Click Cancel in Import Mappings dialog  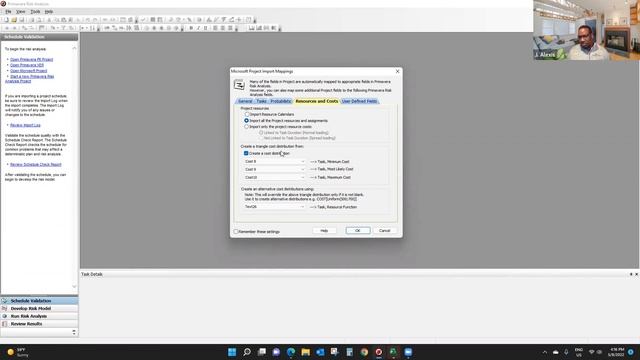coord(384,231)
